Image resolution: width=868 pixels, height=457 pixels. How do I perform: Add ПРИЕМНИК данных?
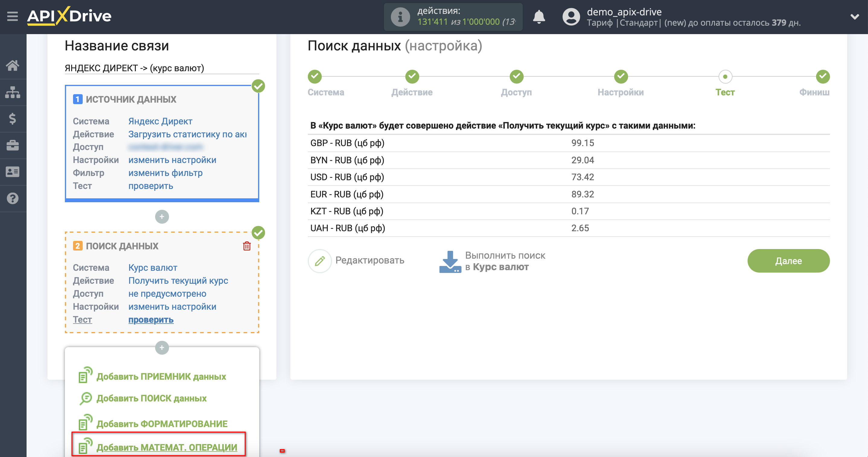pyautogui.click(x=161, y=377)
